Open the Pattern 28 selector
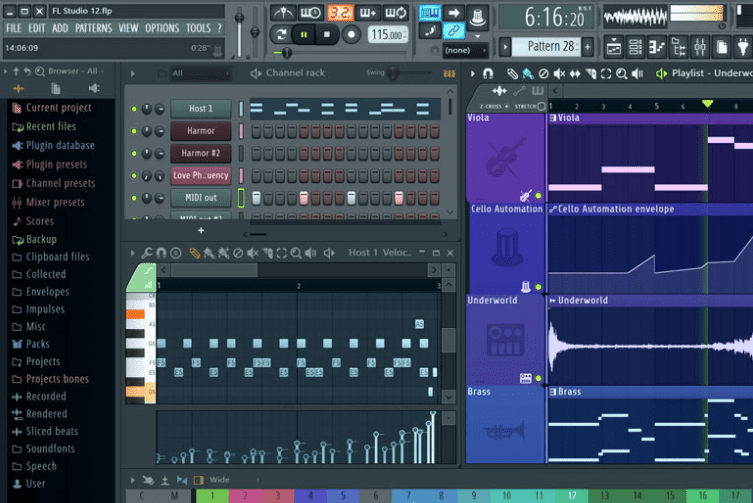Screen dimensions: 753x503 click(547, 47)
